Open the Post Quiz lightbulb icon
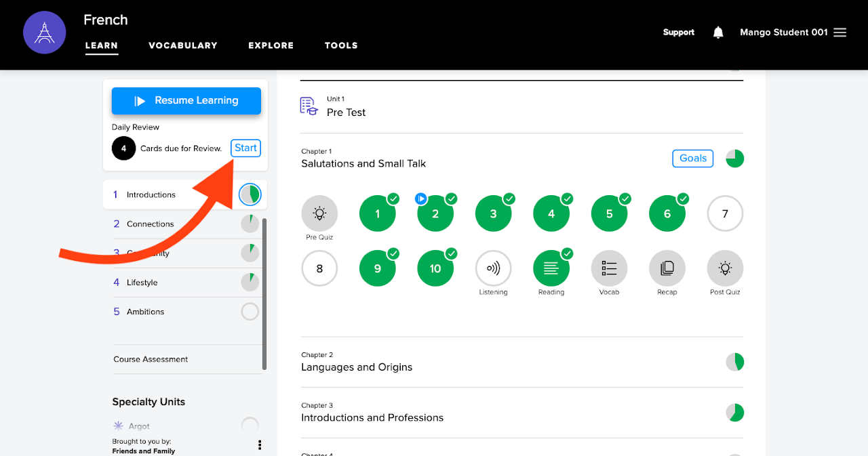 [725, 268]
